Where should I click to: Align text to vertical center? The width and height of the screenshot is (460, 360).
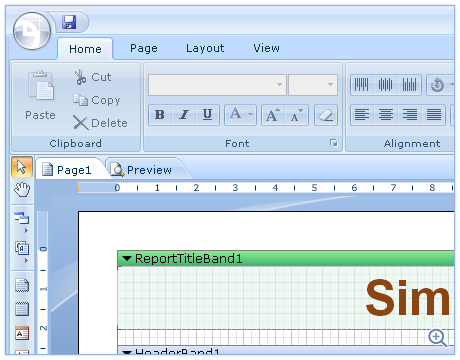click(x=386, y=85)
